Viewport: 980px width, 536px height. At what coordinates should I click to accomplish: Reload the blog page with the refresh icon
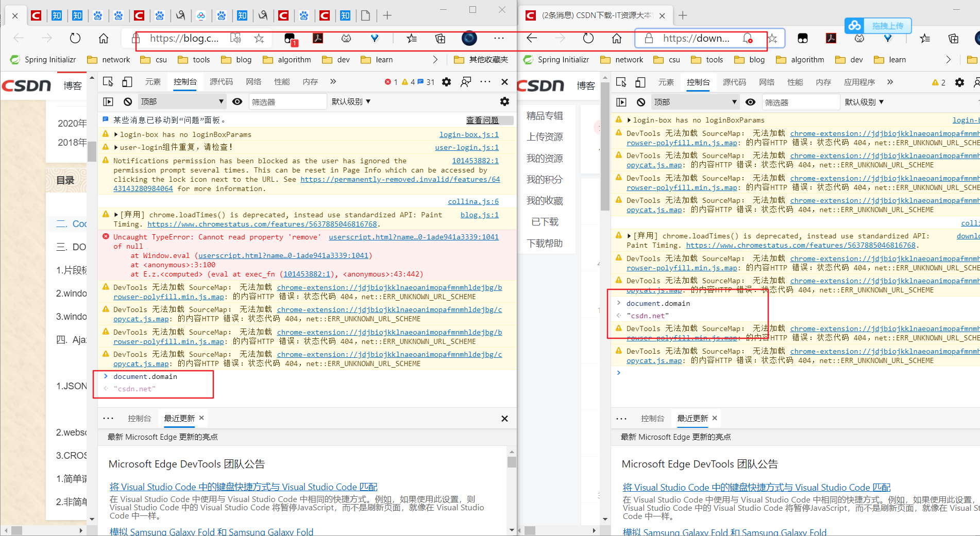(75, 38)
